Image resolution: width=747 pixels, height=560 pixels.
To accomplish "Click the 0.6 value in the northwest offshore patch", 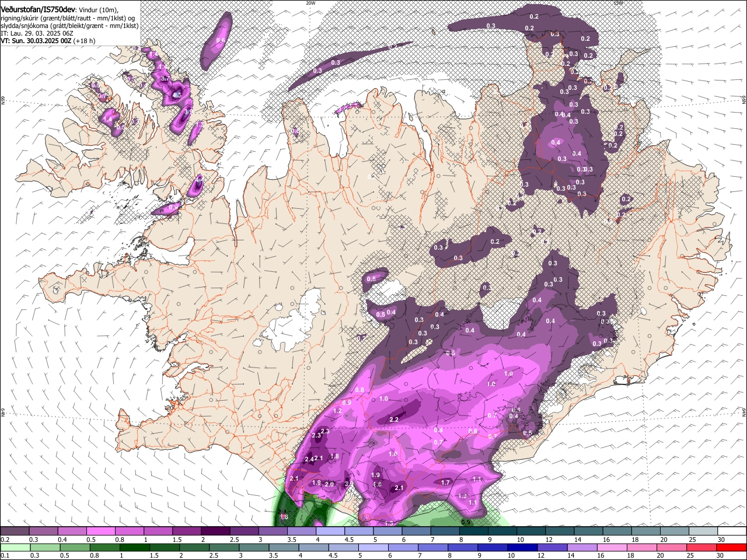I will tap(221, 40).
